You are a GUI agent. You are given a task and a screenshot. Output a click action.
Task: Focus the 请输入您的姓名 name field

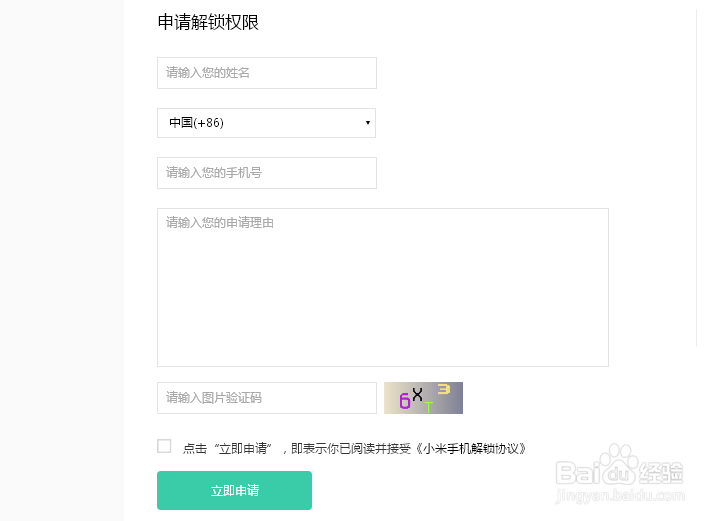coord(267,73)
